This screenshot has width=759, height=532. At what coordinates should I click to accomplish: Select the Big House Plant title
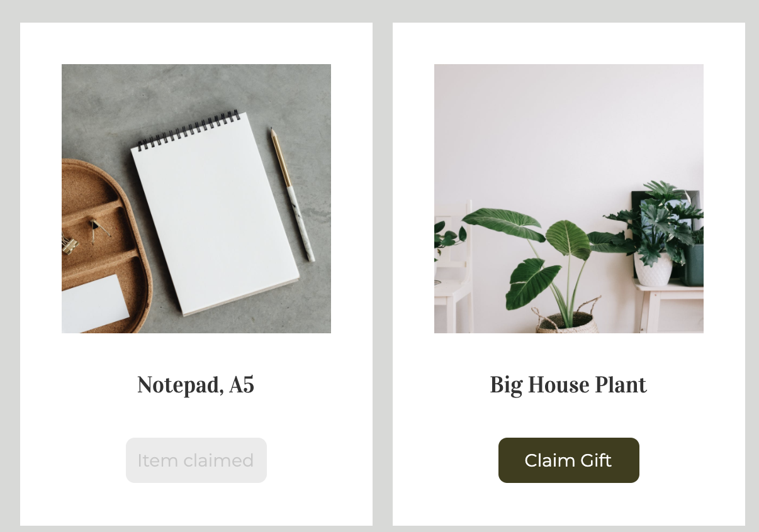tap(568, 385)
